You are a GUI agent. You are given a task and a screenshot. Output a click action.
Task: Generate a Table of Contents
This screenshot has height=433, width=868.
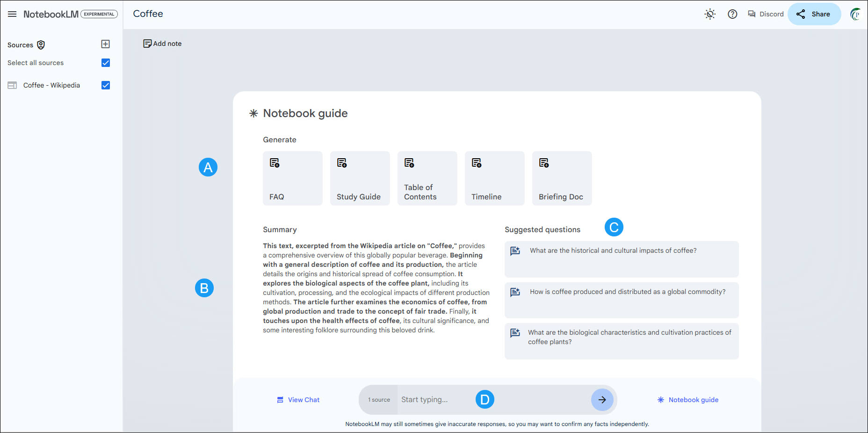(427, 178)
